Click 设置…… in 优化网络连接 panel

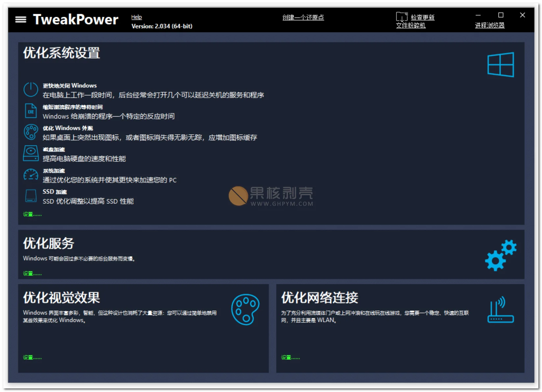290,357
